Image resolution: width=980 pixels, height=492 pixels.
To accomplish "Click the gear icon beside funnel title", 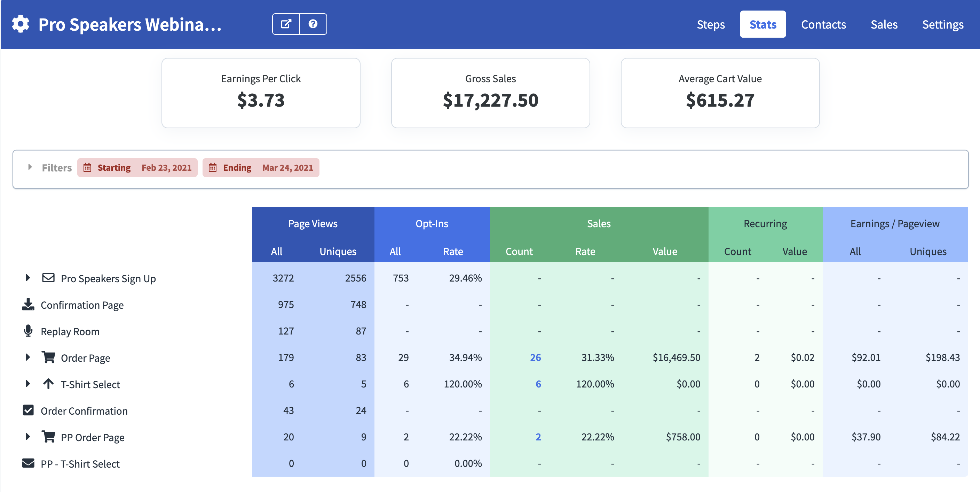I will click(x=21, y=24).
